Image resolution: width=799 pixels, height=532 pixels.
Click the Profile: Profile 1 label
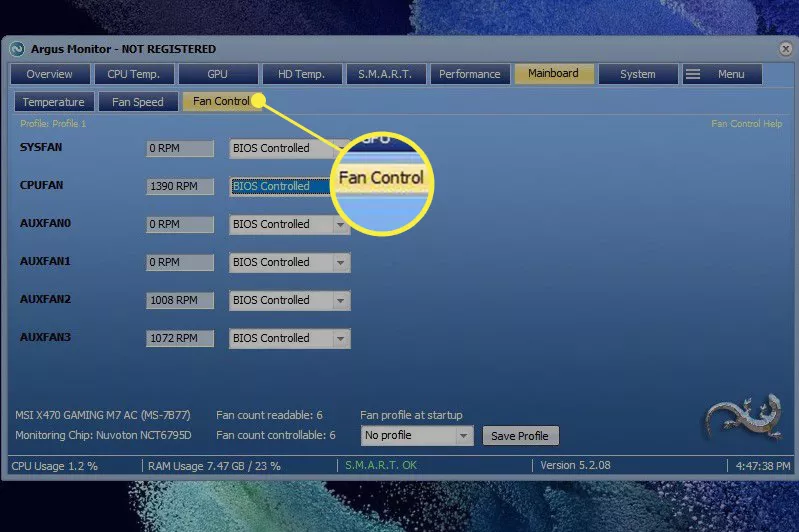[x=53, y=124]
